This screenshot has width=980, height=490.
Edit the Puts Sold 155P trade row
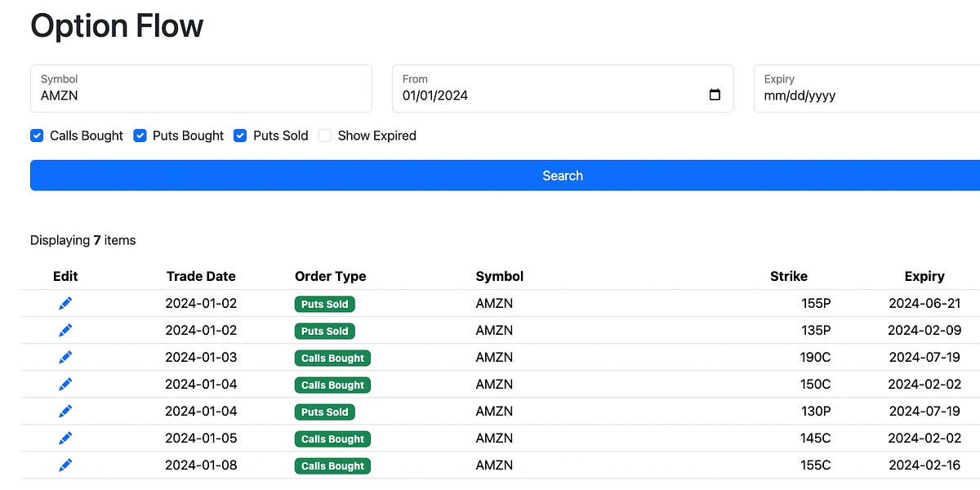[65, 303]
